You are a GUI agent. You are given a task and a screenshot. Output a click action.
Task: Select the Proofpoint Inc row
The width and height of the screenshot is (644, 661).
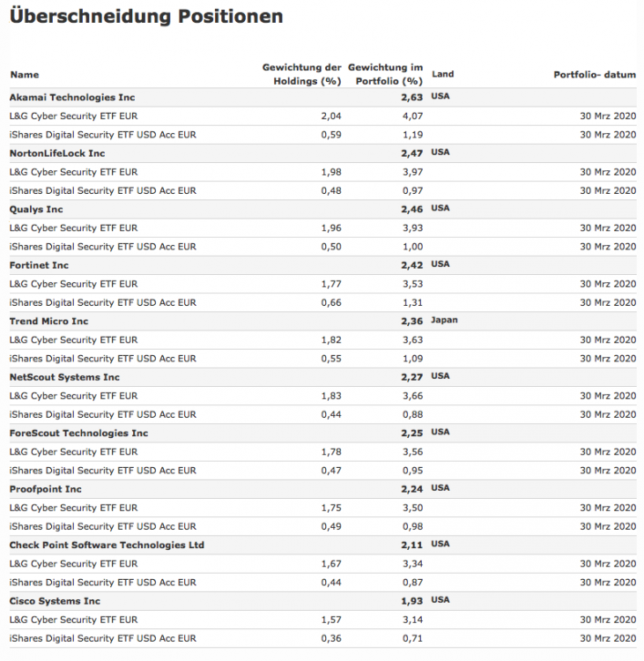coord(46,489)
